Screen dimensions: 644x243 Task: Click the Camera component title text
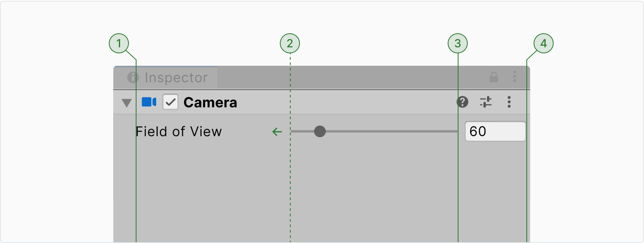pos(210,102)
